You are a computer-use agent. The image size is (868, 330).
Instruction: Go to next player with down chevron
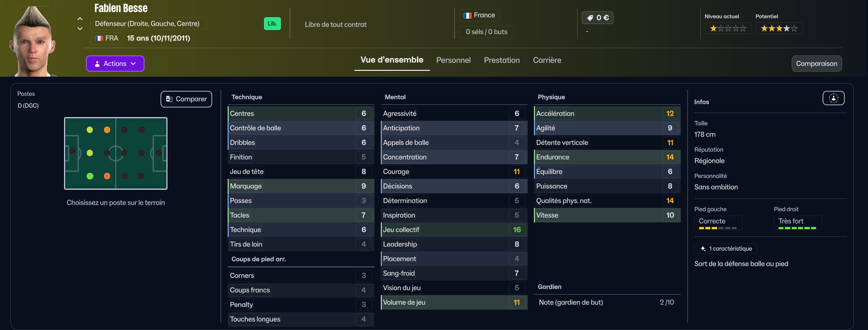tap(80, 29)
